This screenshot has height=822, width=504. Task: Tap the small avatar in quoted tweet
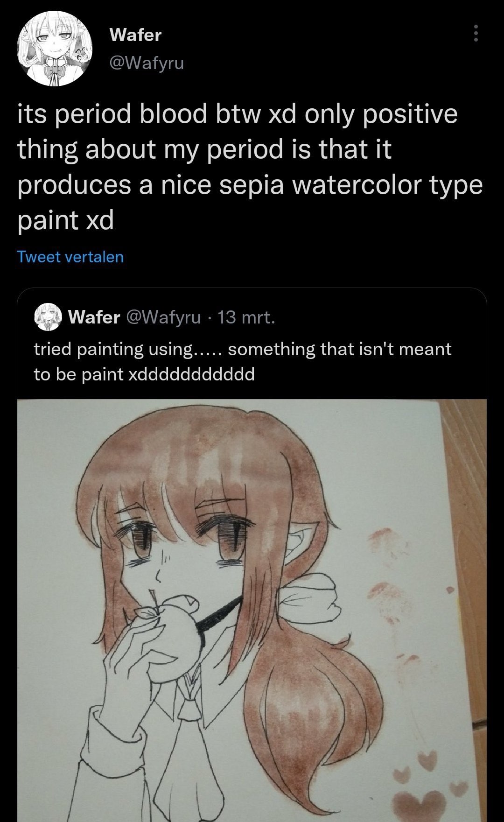[49, 317]
